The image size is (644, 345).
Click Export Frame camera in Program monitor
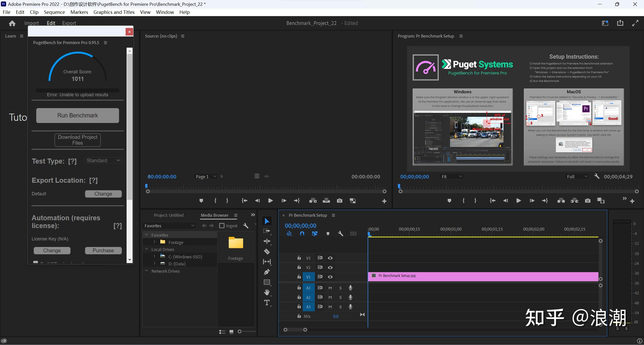pos(587,201)
